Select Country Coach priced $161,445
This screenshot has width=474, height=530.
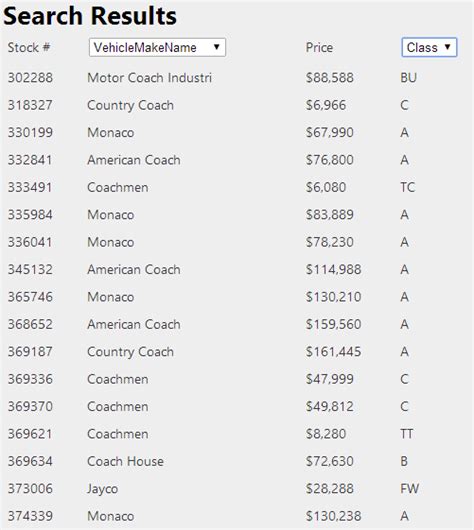click(131, 352)
